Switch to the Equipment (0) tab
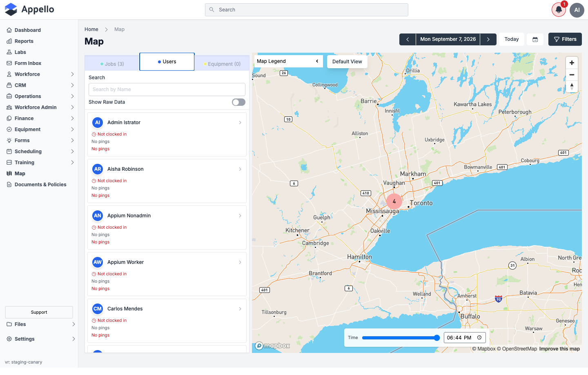This screenshot has height=375, width=588. pyautogui.click(x=222, y=64)
